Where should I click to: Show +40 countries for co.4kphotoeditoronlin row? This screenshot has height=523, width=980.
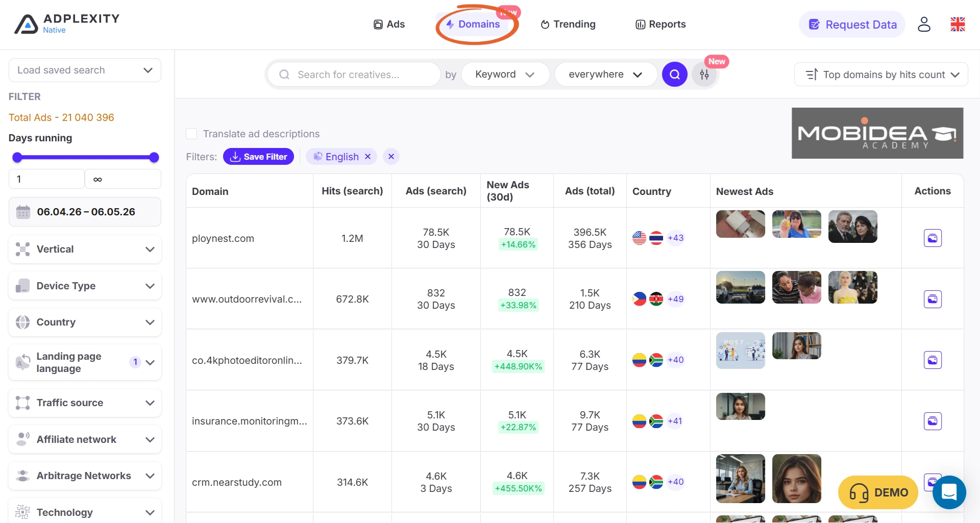click(675, 360)
